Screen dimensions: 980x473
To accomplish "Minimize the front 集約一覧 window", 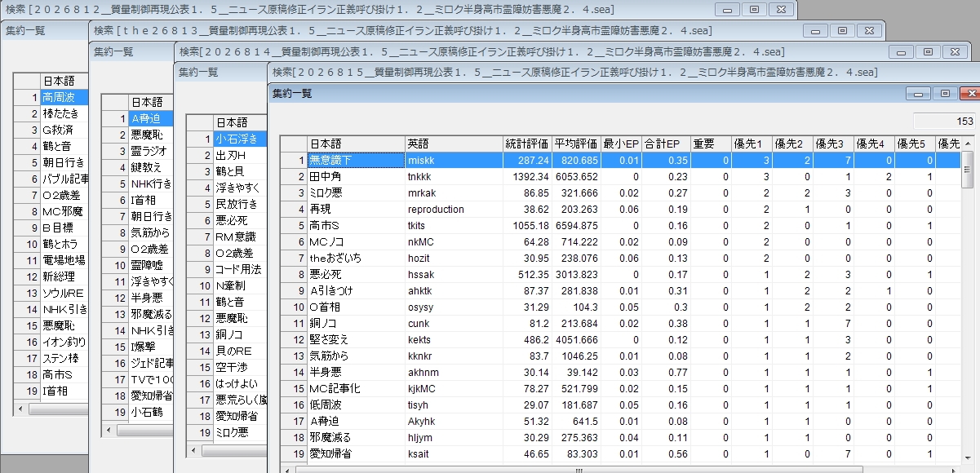I will click(919, 94).
